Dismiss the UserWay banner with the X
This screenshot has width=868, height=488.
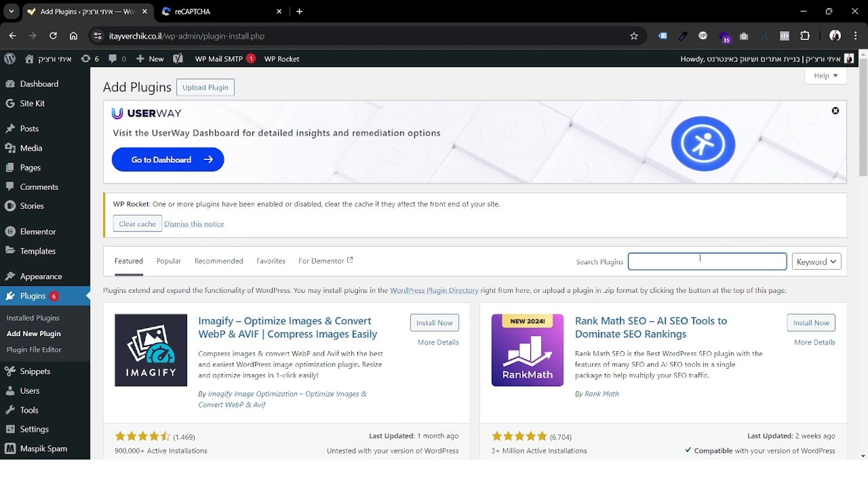(835, 110)
